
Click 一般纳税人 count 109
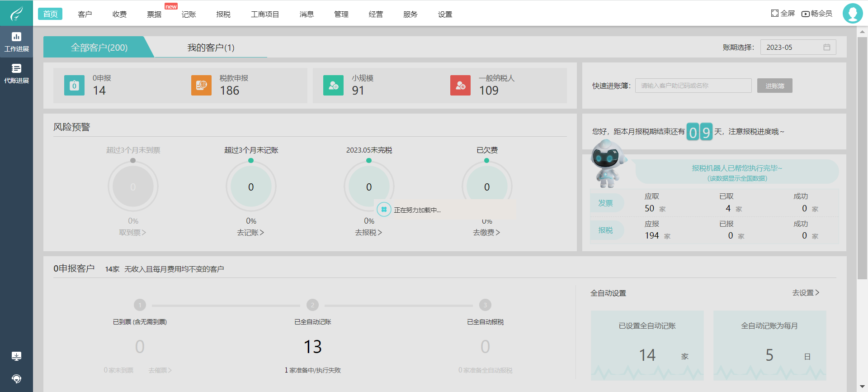click(x=489, y=91)
